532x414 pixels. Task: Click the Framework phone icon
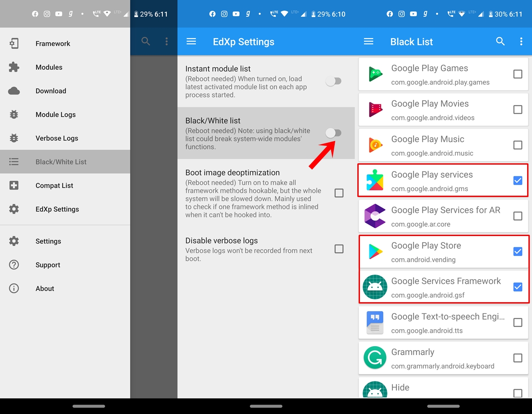tap(14, 43)
